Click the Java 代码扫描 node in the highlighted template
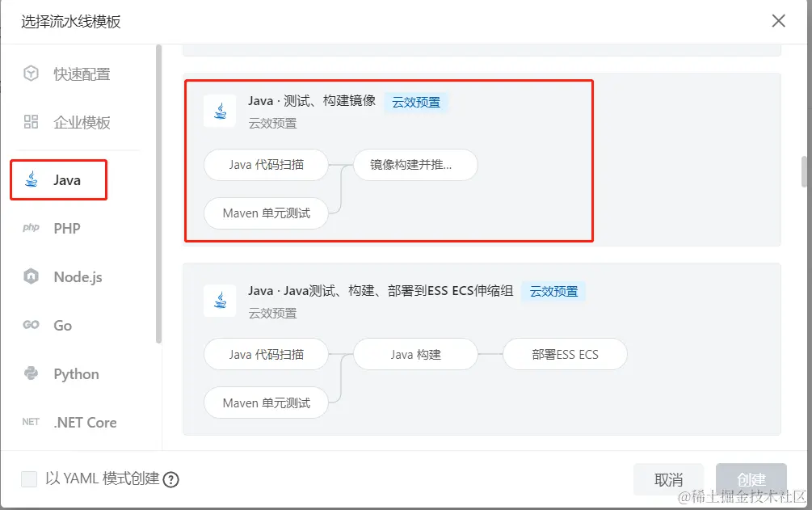 [x=266, y=164]
